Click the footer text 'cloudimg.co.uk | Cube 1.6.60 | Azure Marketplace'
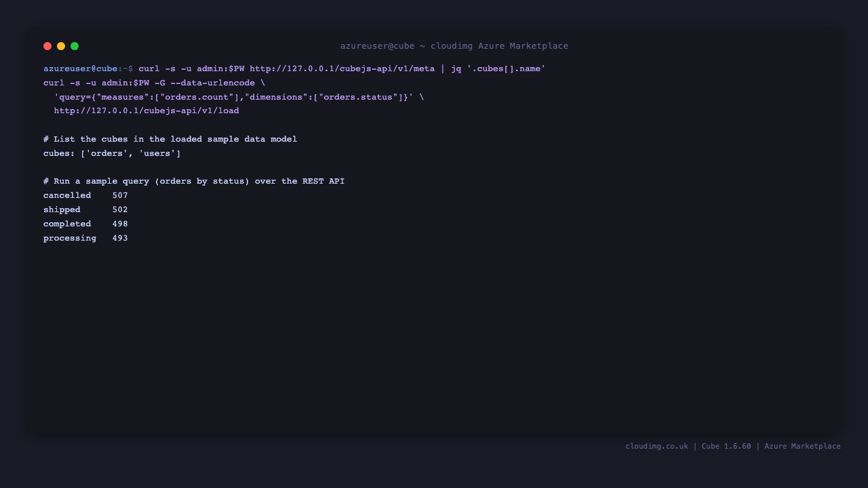 tap(733, 446)
